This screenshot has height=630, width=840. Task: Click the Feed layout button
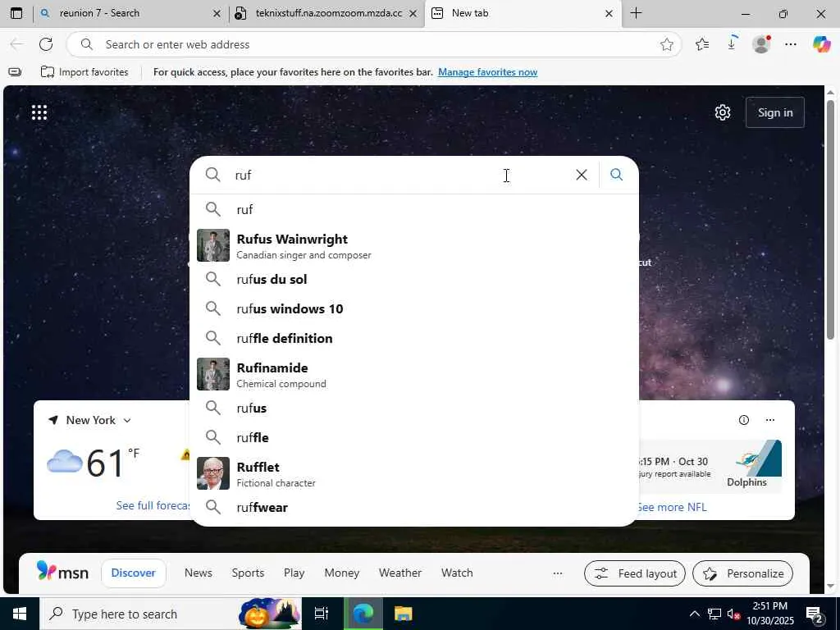point(635,573)
